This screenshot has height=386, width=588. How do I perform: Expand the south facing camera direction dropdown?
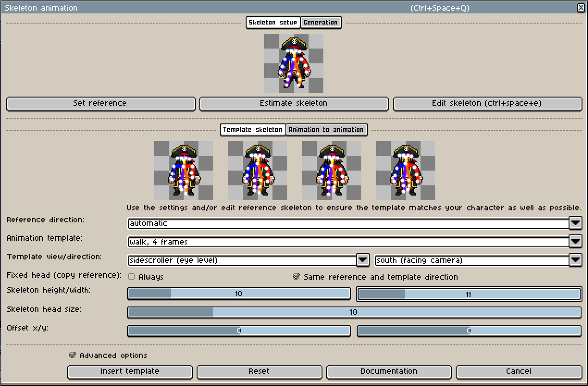pos(575,260)
